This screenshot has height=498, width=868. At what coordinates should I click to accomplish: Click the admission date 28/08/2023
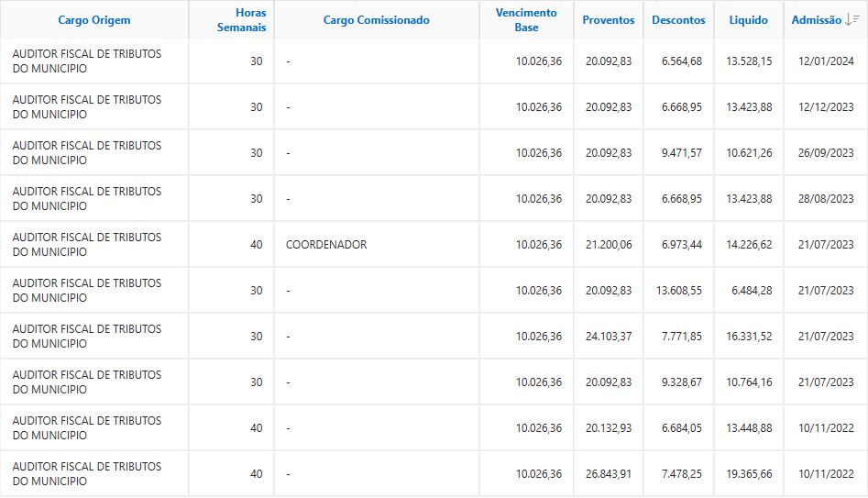[826, 199]
